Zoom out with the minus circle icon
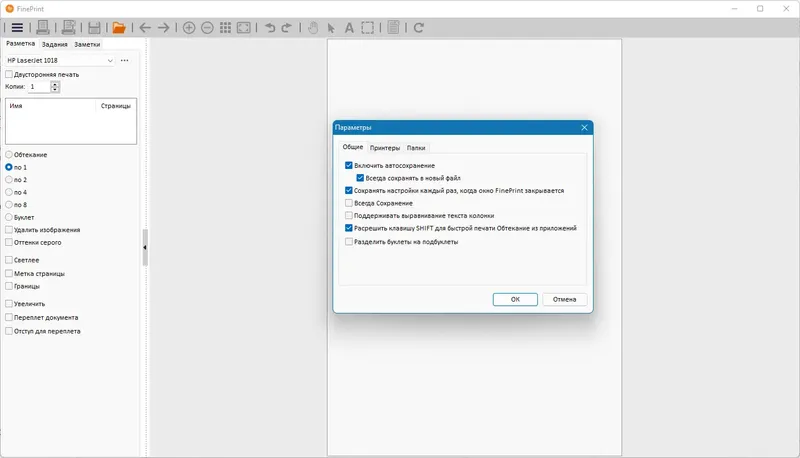The width and height of the screenshot is (800, 458). (207, 28)
